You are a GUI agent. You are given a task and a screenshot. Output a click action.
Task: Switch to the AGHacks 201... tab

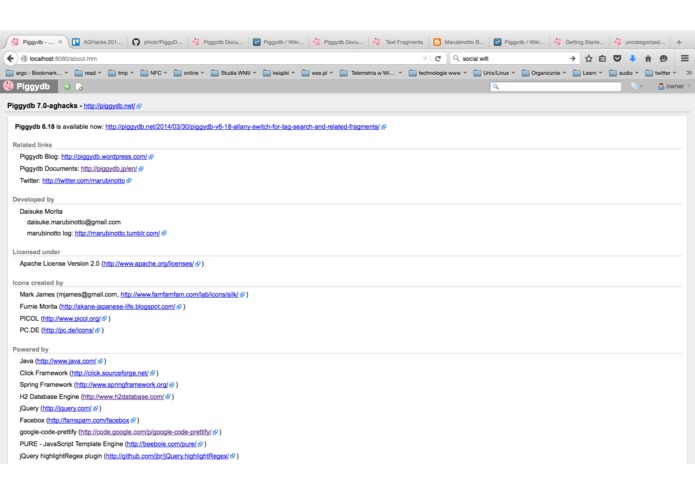pos(98,42)
